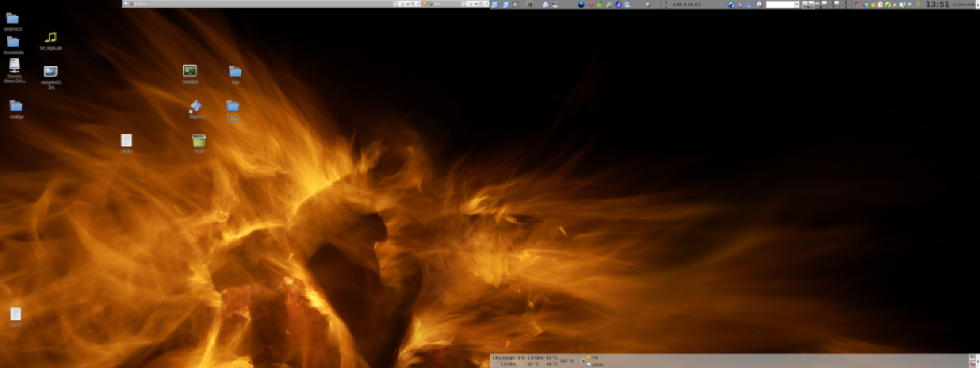The height and width of the screenshot is (368, 980).
Task: Open the blue diamond app icon below Terminal
Action: tap(196, 107)
